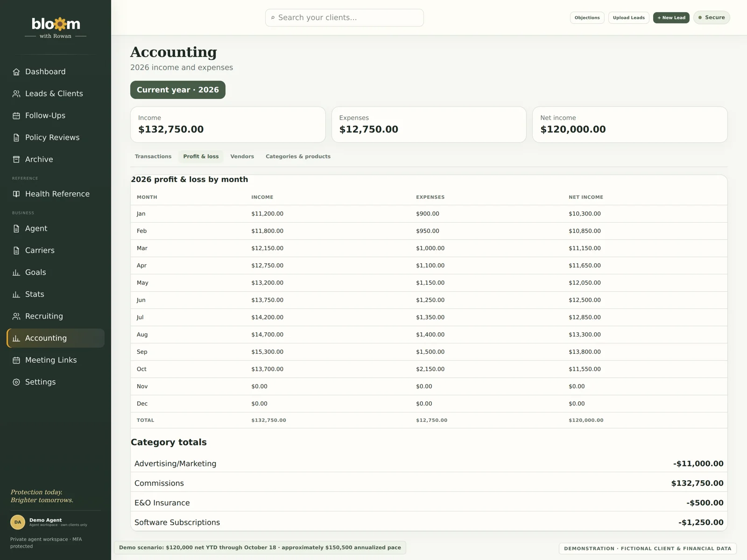
Task: Click the Objections button
Action: (587, 18)
